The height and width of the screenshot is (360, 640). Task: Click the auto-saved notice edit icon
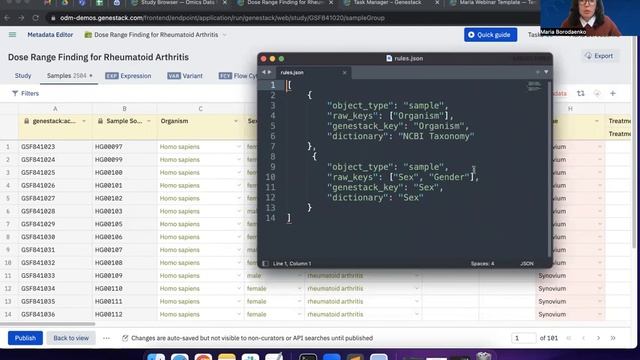point(125,338)
